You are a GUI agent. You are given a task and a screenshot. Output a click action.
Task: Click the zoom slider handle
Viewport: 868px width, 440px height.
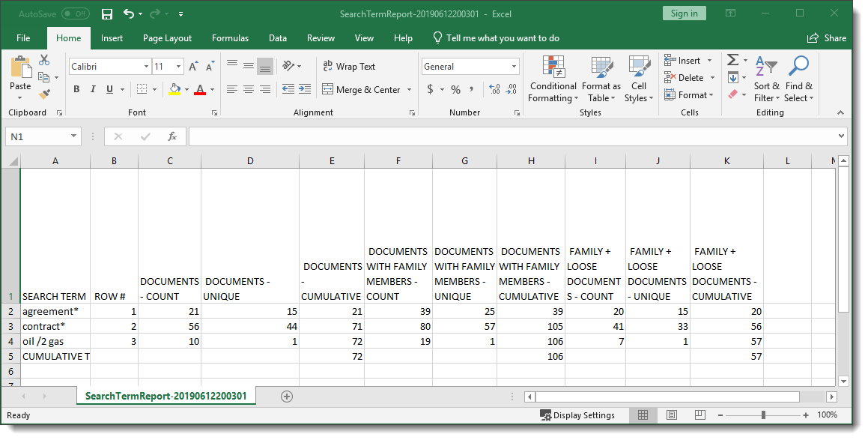click(763, 415)
